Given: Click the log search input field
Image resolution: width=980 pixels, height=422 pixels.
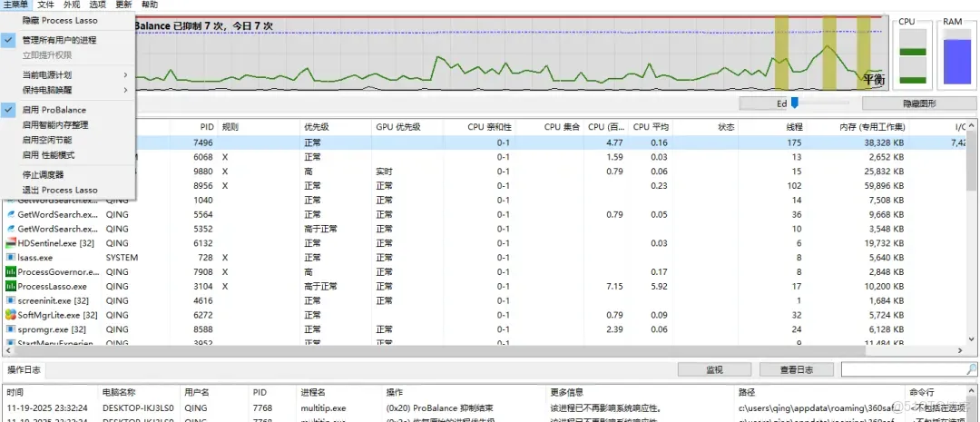Looking at the screenshot, I should (903, 369).
